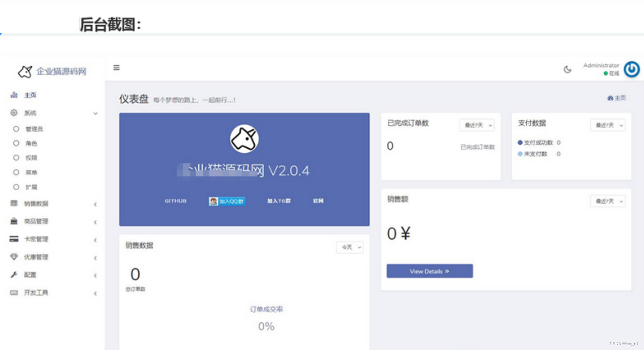
Task: Click the 加入TG群 link
Action: pos(279,201)
